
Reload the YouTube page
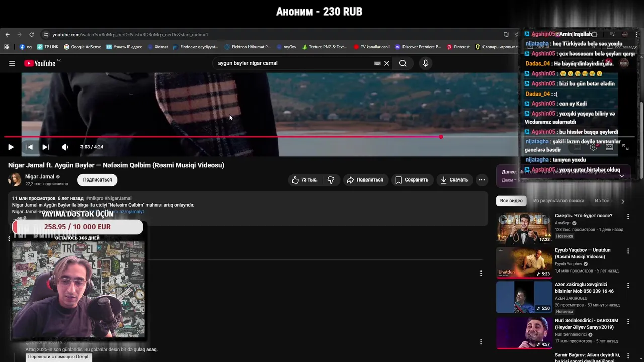click(x=31, y=35)
